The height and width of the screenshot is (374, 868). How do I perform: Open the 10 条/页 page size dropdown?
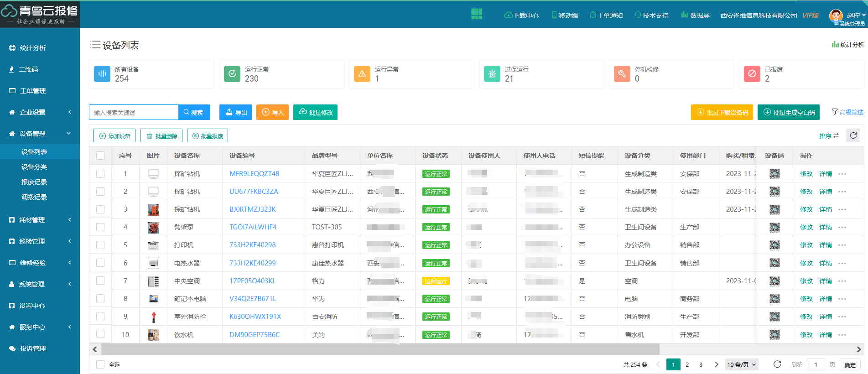[742, 364]
